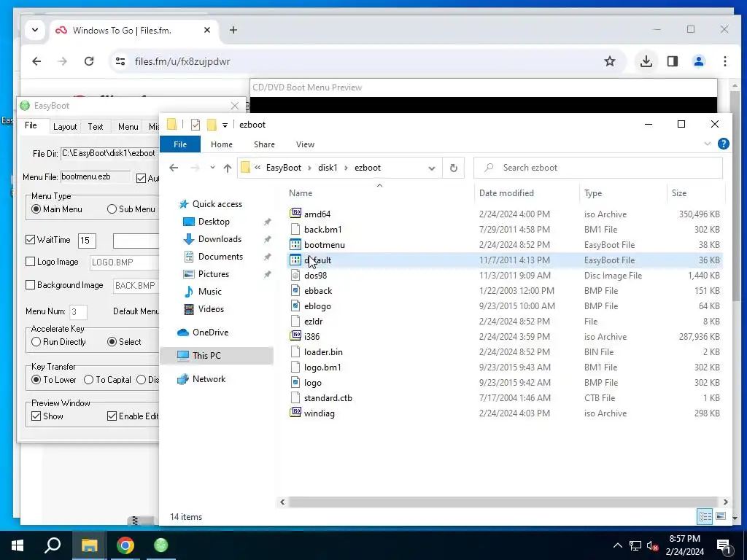
Task: Toggle Show preview window checkbox
Action: click(36, 416)
